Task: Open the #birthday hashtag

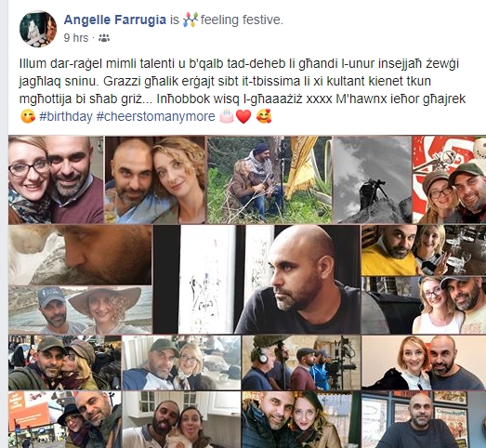Action: 66,116
